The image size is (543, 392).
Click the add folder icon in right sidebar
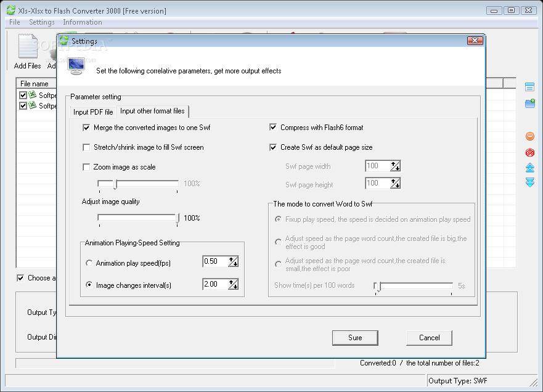coord(530,103)
